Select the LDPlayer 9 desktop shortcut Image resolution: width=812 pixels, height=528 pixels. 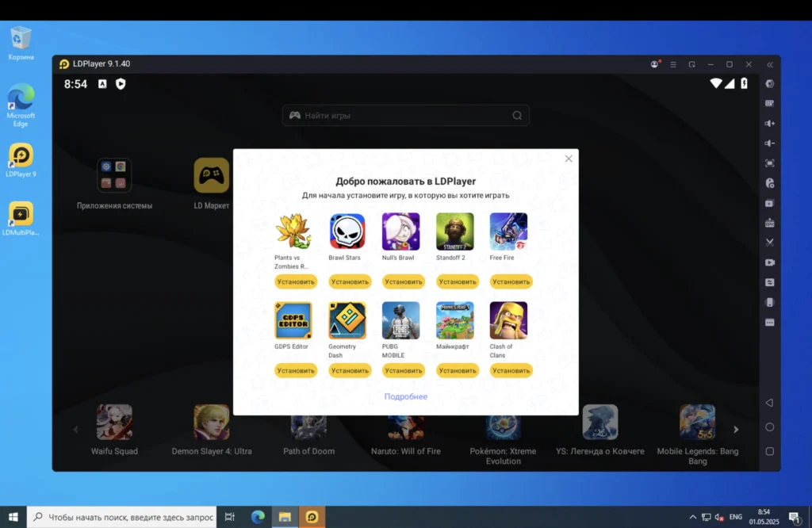21,160
